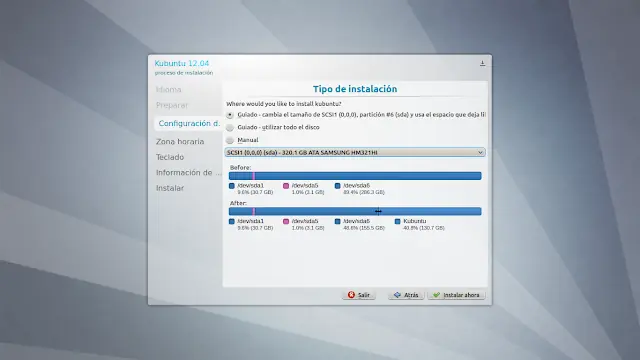640x360 pixels.
Task: Click the Salir button
Action: click(359, 295)
